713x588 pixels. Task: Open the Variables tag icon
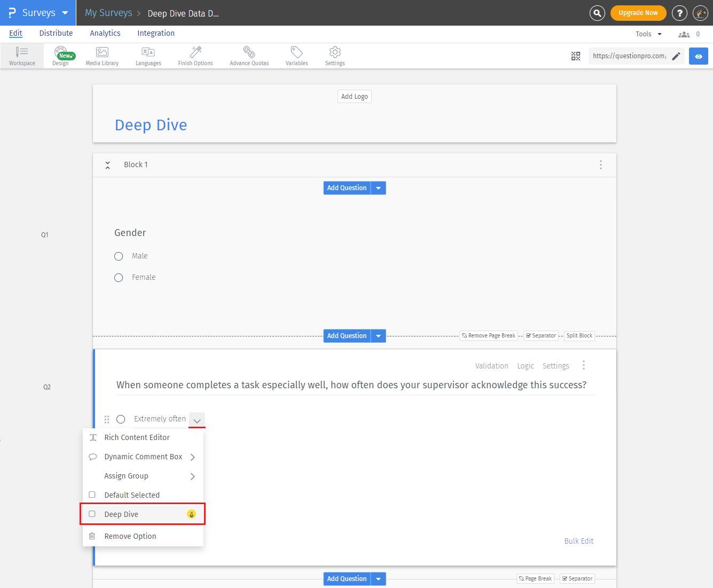pyautogui.click(x=296, y=56)
